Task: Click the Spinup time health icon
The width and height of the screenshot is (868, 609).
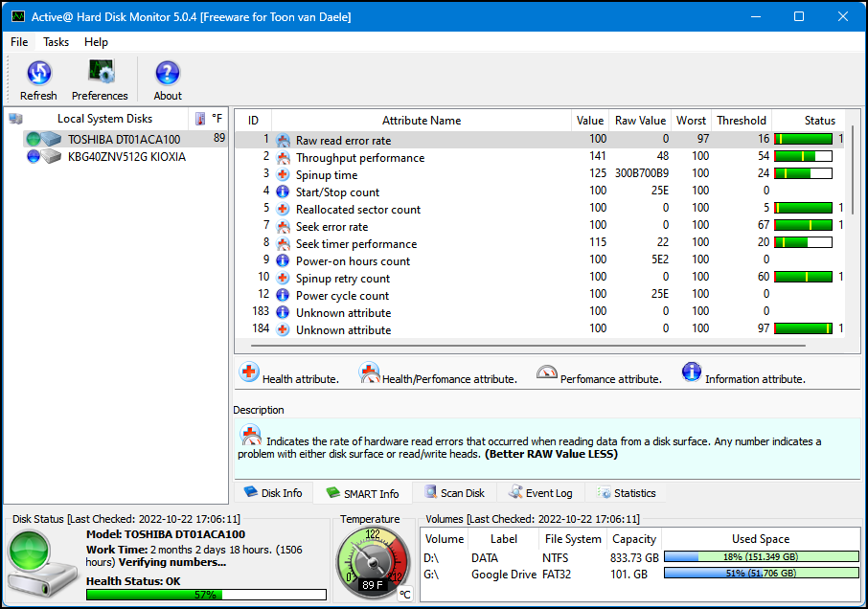Action: (x=283, y=175)
